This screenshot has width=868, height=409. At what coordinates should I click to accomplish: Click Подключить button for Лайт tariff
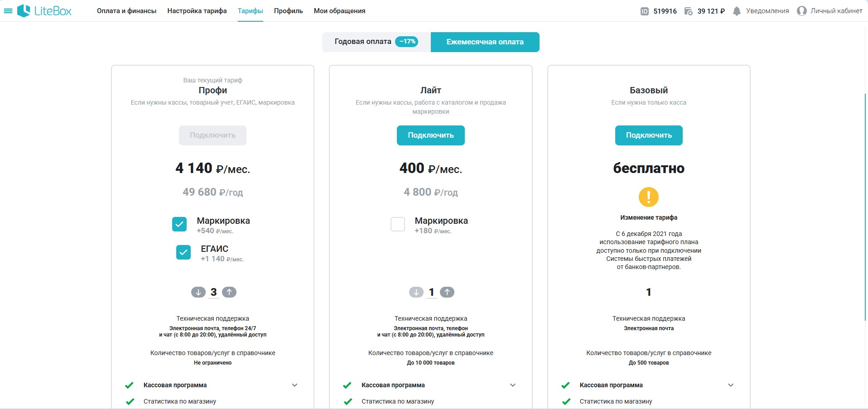click(431, 135)
